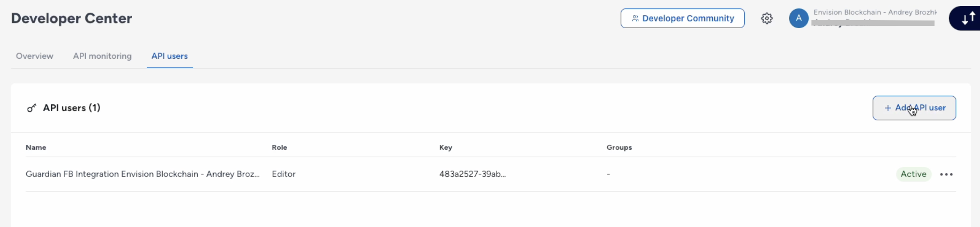Viewport: 980px width, 227px height.
Task: Click the key icon beside API users
Action: point(32,108)
